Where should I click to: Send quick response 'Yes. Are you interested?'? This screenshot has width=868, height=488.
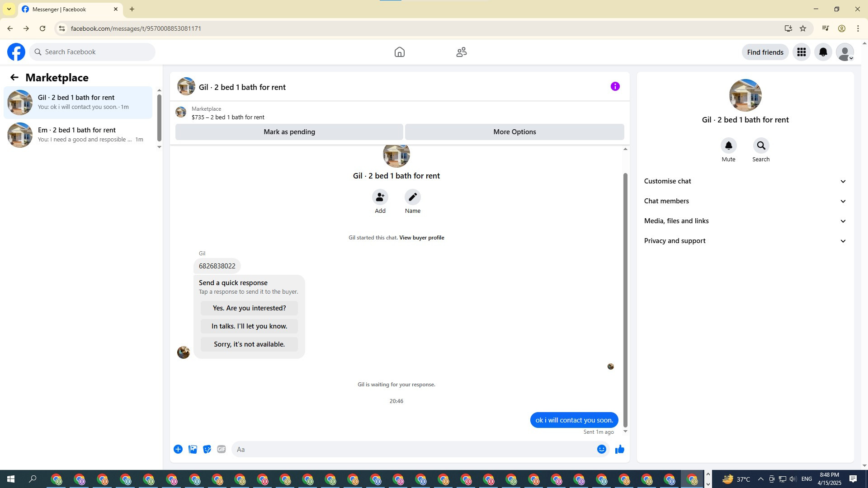[249, 308]
